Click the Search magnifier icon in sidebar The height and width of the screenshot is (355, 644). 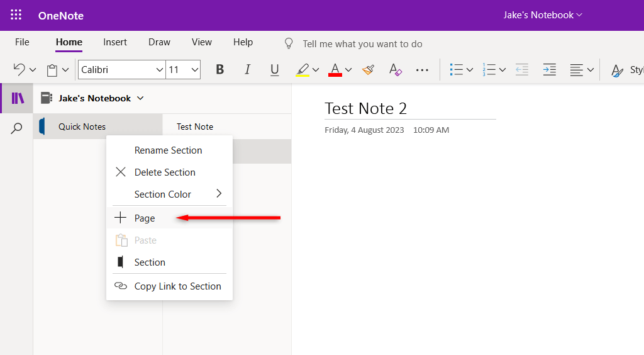pyautogui.click(x=17, y=128)
